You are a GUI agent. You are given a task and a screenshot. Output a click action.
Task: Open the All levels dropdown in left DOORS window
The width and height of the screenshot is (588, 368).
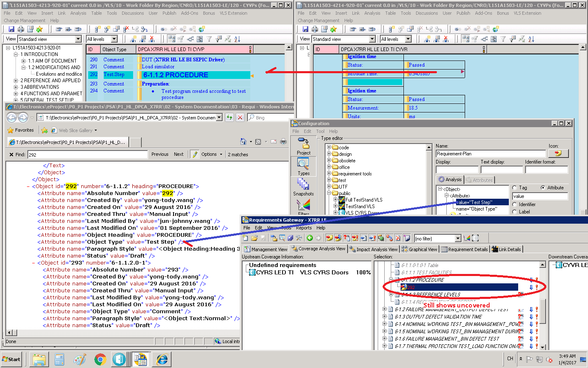pyautogui.click(x=114, y=39)
